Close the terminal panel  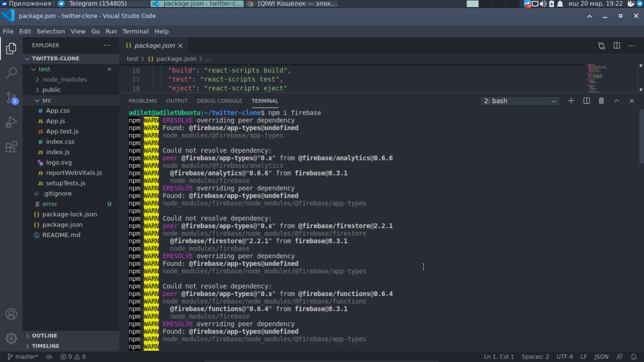coord(631,101)
